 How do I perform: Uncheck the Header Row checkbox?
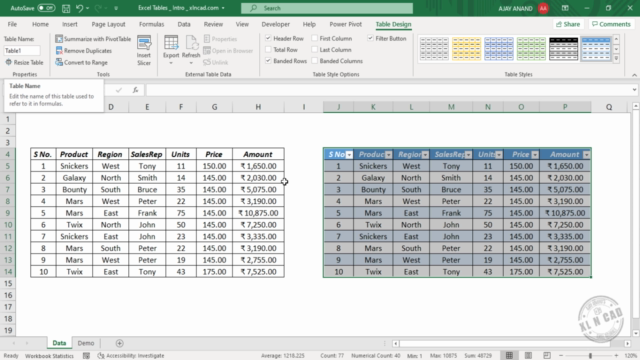click(268, 38)
